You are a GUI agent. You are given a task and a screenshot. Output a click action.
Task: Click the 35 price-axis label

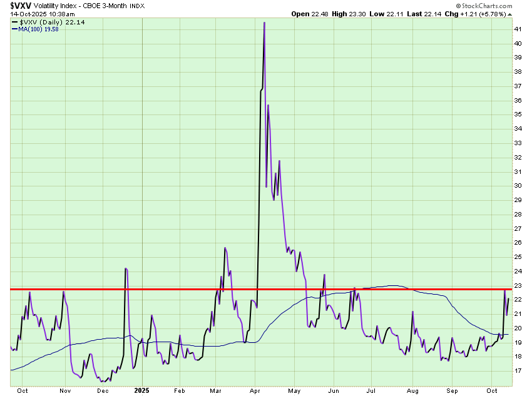(518, 114)
